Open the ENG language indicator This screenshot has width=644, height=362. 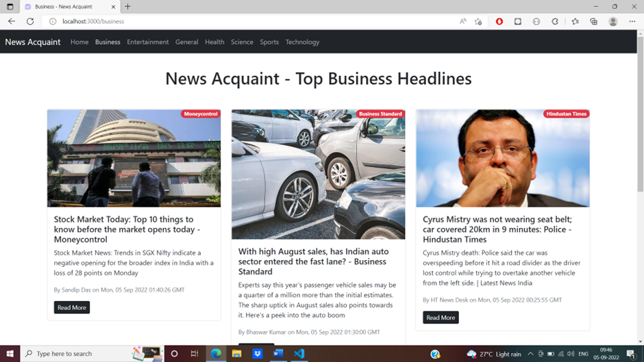tap(583, 354)
